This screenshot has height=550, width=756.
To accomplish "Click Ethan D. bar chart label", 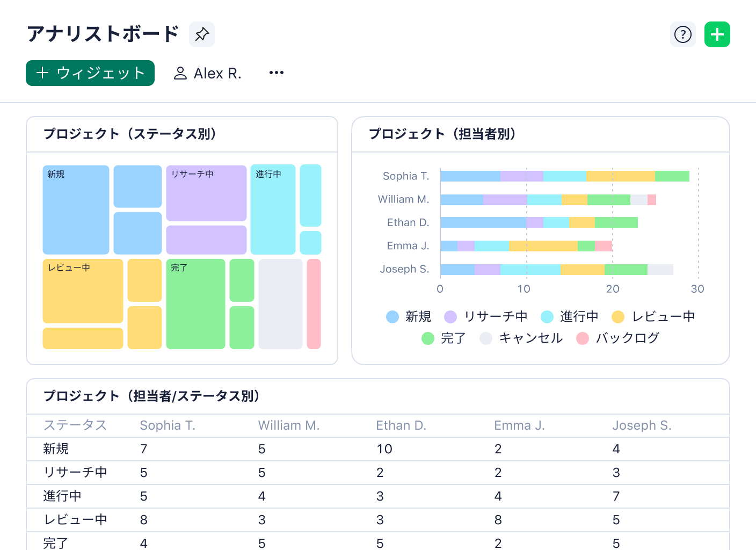I will 408,222.
